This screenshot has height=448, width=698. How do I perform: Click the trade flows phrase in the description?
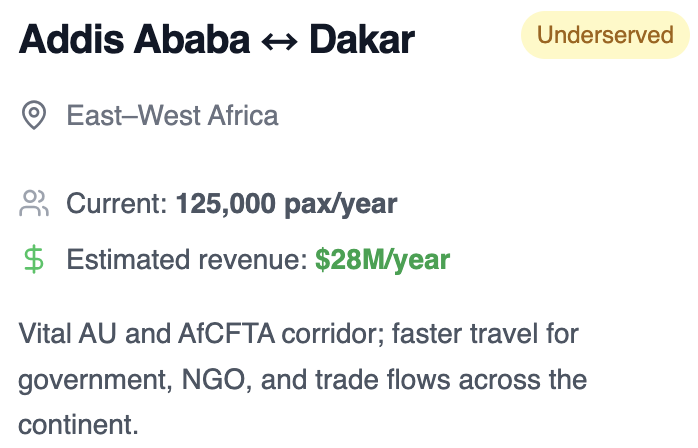[x=382, y=379]
